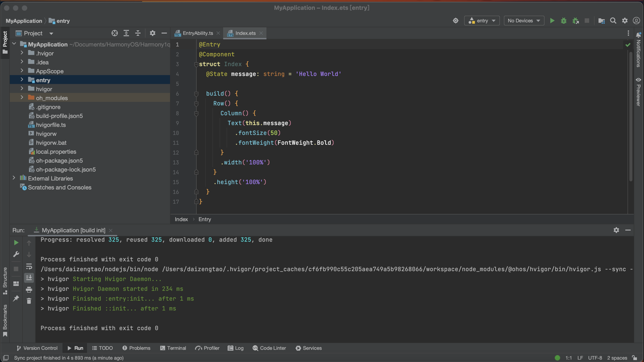Open project structure folder icon in toolbar
644x362 pixels.
click(x=601, y=20)
